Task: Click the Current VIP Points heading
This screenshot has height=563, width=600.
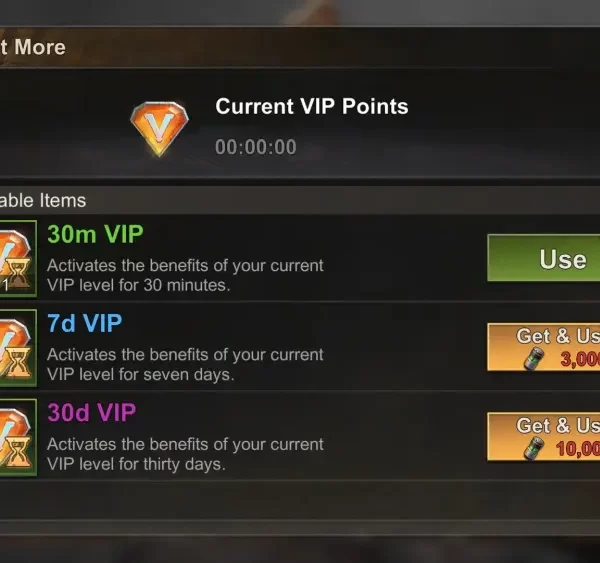Action: pos(312,106)
